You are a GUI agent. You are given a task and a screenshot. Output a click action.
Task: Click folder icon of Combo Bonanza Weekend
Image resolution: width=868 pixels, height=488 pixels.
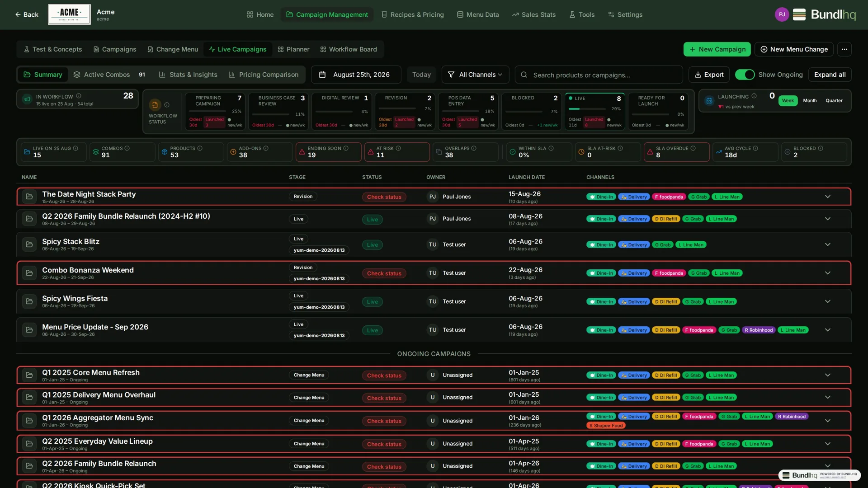coord(29,273)
